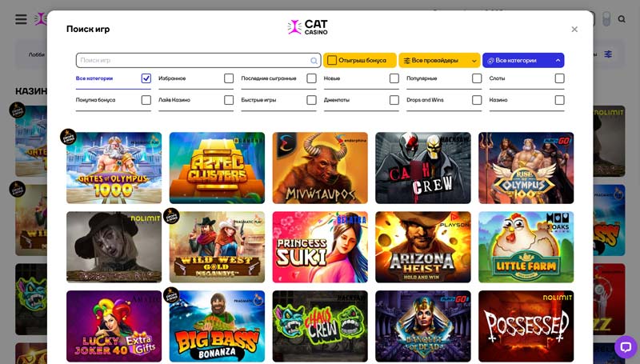This screenshot has height=364, width=640.
Task: Click Drops & Wins badge on Gates of Olympus
Action: pos(68,137)
